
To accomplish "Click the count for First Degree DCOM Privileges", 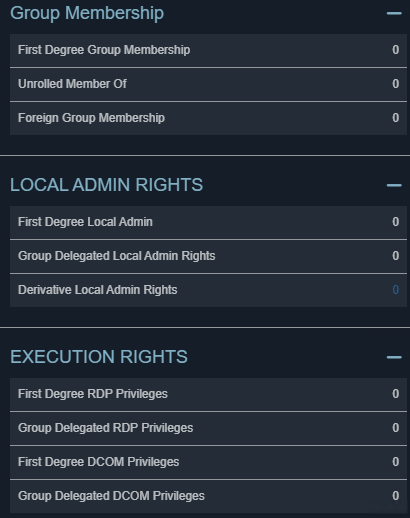I will (x=396, y=462).
